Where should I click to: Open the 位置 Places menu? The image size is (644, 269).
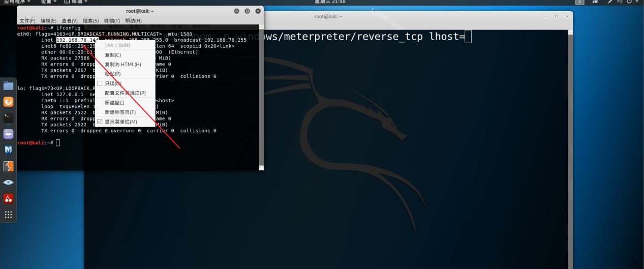tap(48, 2)
